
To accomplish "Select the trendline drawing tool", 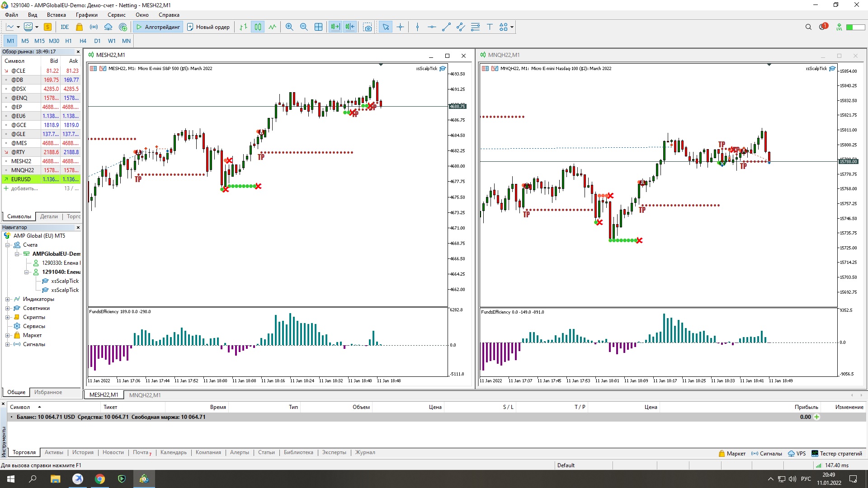I will [446, 27].
